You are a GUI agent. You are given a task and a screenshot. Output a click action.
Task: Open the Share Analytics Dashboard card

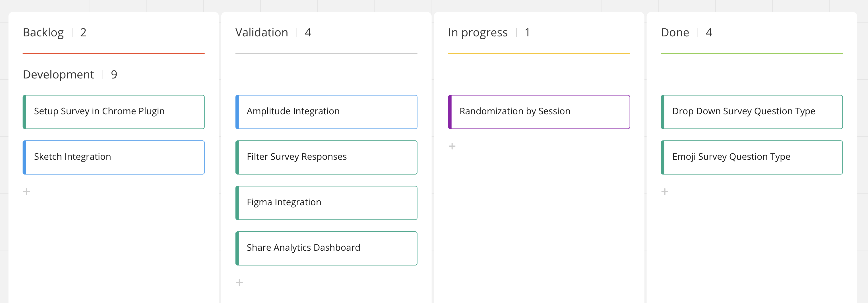[x=326, y=248]
